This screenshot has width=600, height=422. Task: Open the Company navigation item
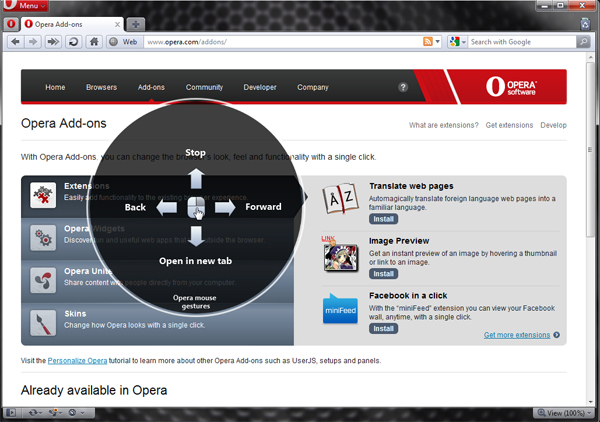(x=313, y=87)
